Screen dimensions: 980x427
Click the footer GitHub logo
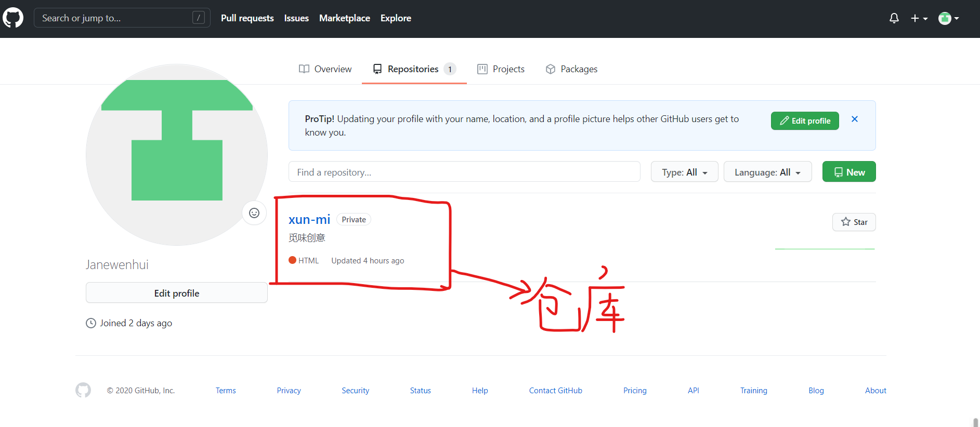83,390
